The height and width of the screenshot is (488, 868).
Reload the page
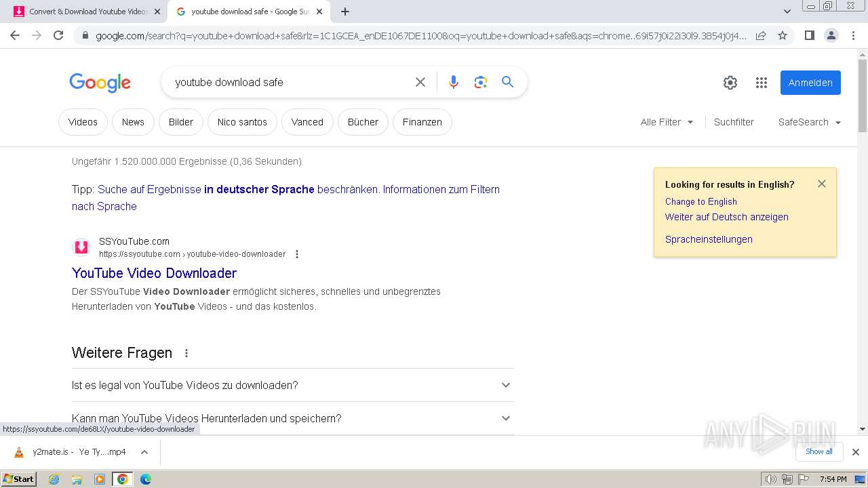tap(58, 35)
